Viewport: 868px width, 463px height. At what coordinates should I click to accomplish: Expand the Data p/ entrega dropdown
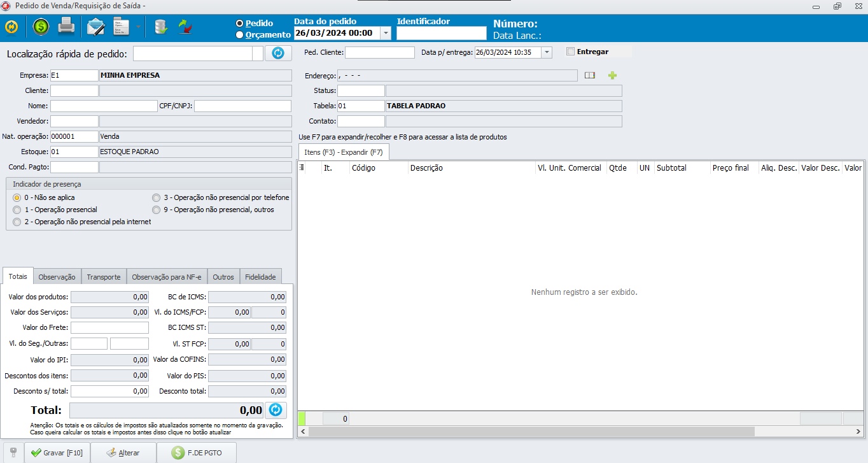coord(547,53)
